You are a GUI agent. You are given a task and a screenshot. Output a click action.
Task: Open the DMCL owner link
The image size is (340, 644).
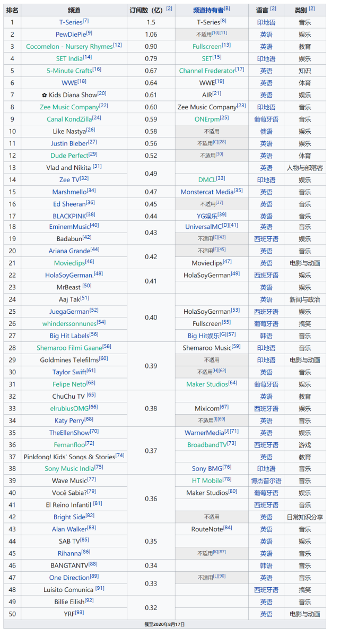click(207, 180)
